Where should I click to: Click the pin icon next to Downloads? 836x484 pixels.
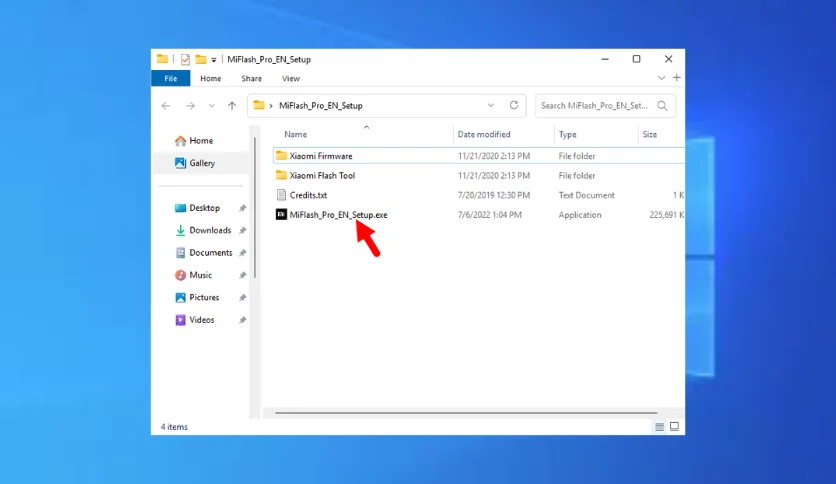tap(243, 230)
